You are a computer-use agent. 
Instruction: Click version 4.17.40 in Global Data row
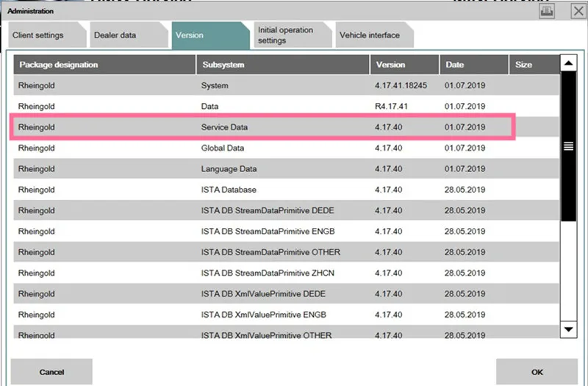[388, 148]
